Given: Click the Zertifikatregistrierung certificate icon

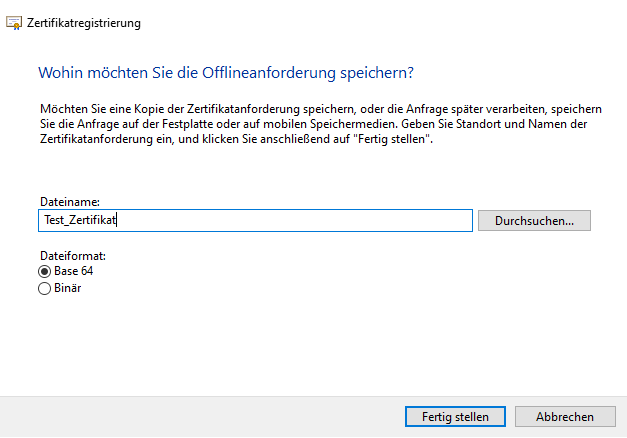Looking at the screenshot, I should (14, 23).
